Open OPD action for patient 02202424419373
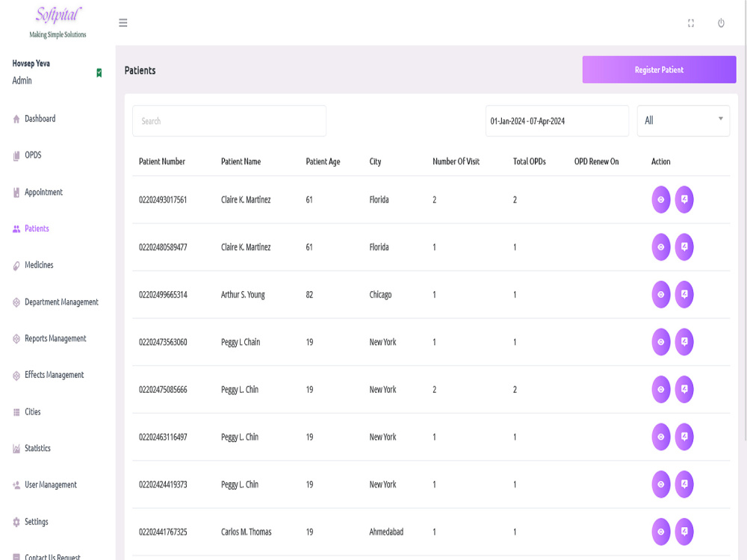The image size is (747, 560). click(x=684, y=485)
